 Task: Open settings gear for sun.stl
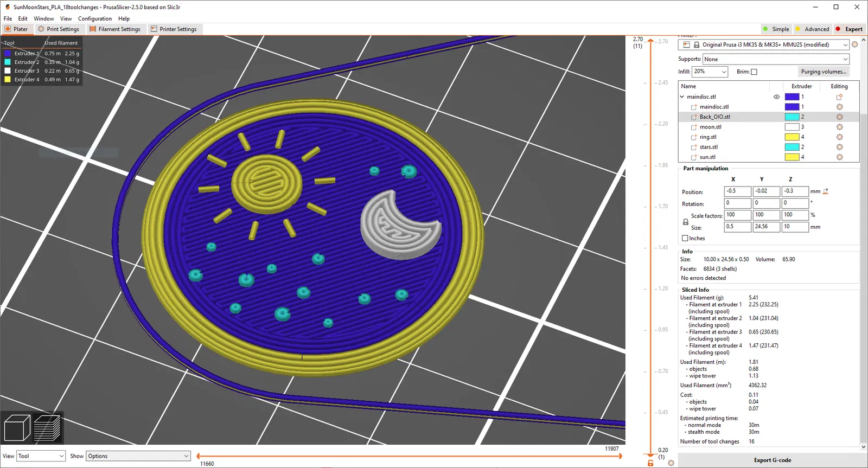click(x=839, y=157)
